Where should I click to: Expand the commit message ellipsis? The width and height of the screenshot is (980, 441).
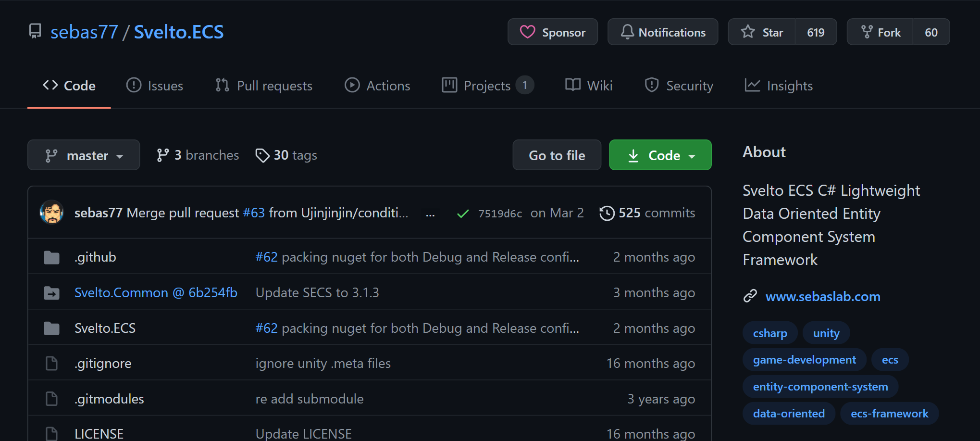[x=430, y=214]
